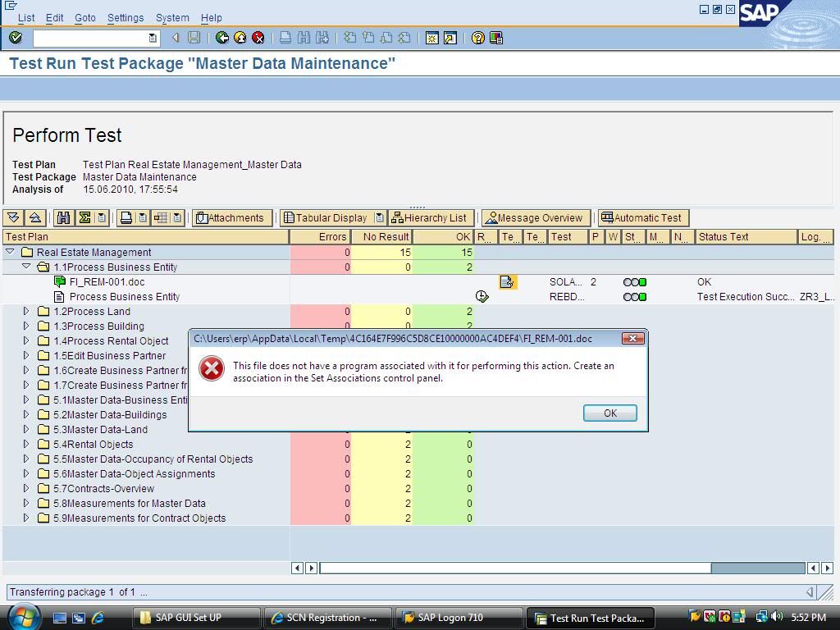Click OK in the error dialog

pyautogui.click(x=610, y=413)
